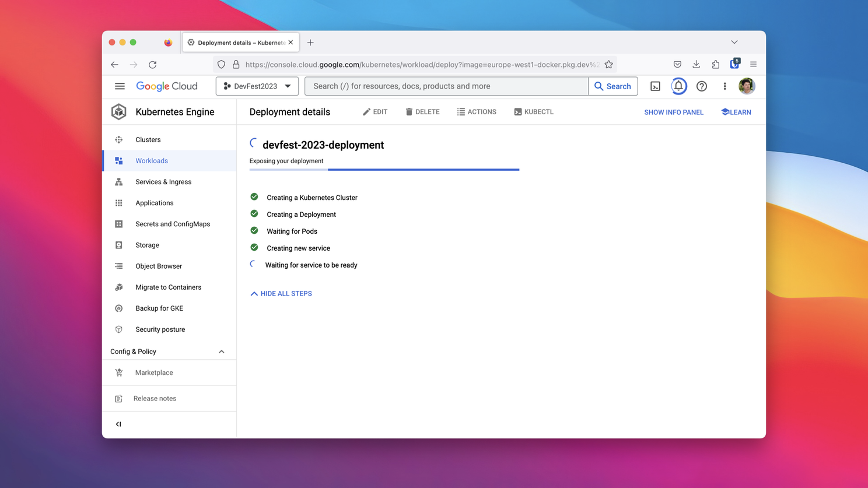
Task: Open the Firefox application menu
Action: tap(754, 65)
